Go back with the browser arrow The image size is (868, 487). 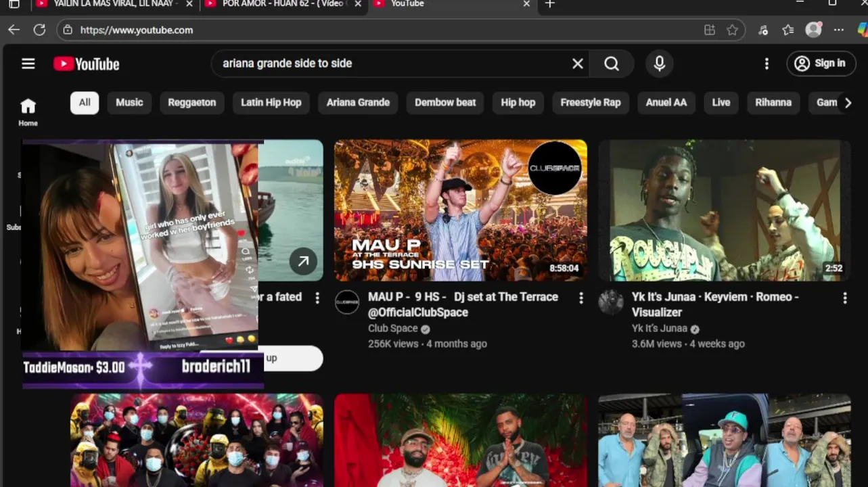click(14, 30)
